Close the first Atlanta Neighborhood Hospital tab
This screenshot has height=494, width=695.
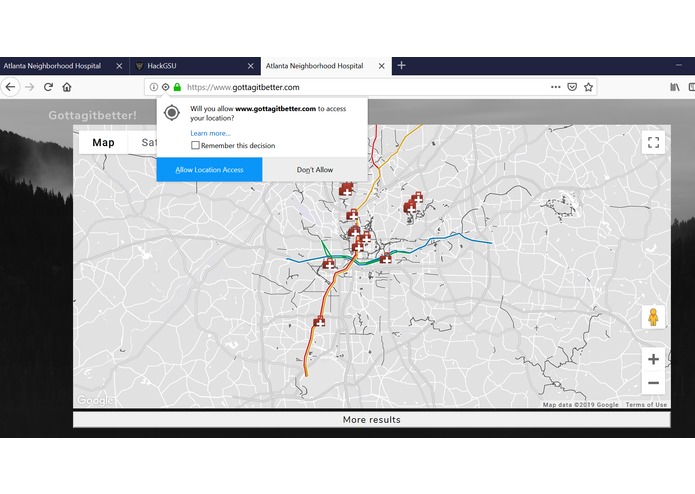119,66
